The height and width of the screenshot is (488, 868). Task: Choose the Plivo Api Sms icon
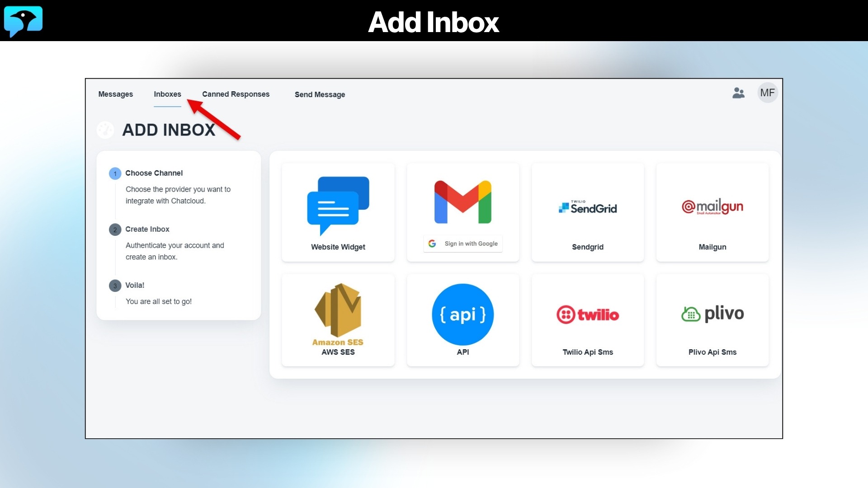[712, 314]
